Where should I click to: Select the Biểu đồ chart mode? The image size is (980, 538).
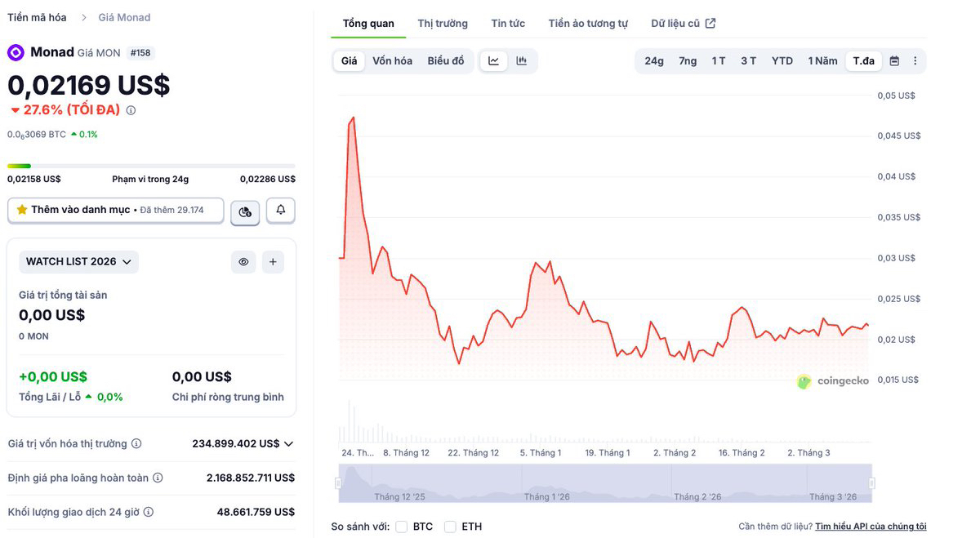[446, 61]
